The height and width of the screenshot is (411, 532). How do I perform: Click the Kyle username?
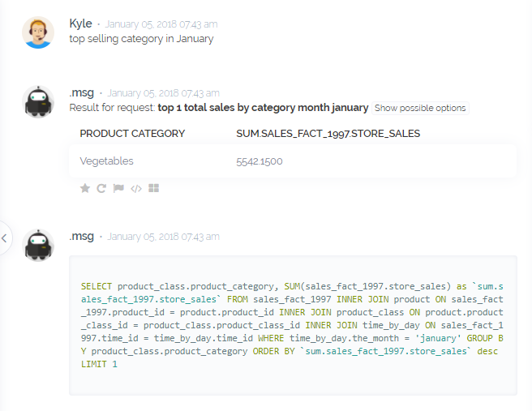[x=80, y=24]
